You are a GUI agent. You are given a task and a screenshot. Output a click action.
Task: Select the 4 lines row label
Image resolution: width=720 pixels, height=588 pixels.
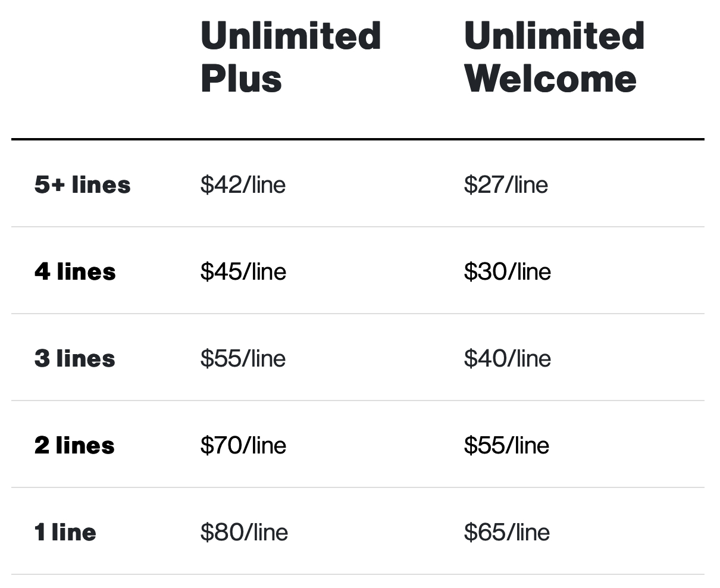(75, 271)
